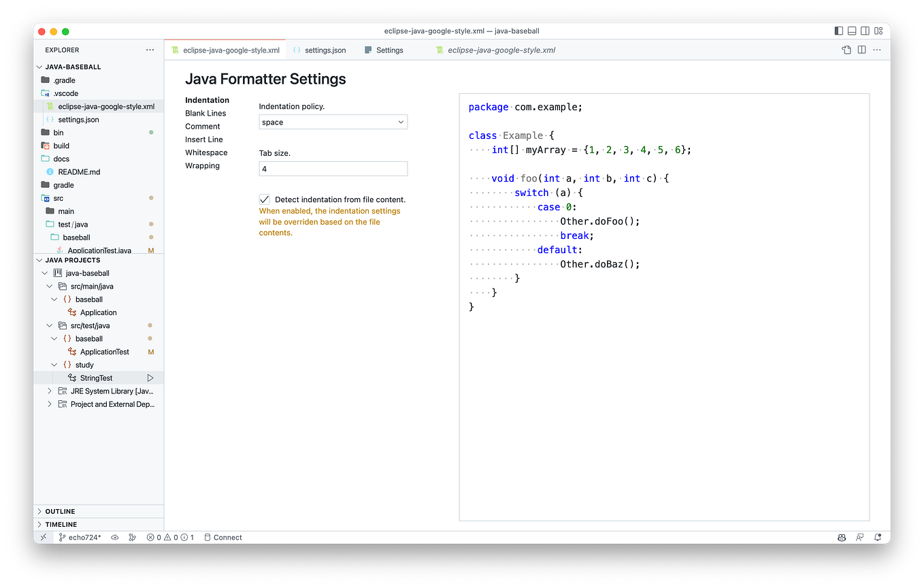Click inside the Tab size input field
This screenshot has width=924, height=588.
click(x=333, y=168)
